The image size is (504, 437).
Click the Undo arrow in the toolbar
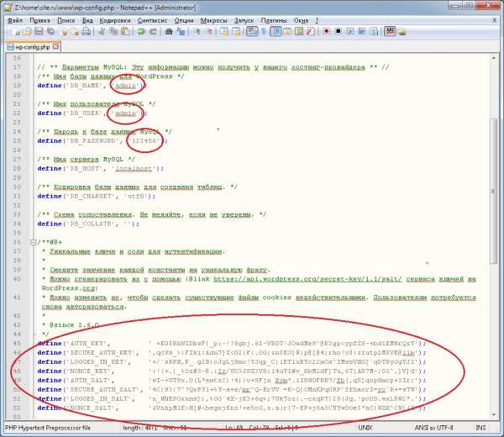point(142,32)
